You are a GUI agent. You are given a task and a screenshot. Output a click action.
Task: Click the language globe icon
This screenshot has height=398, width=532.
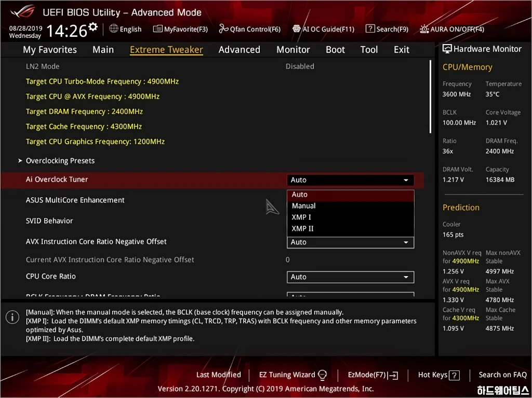click(x=114, y=29)
